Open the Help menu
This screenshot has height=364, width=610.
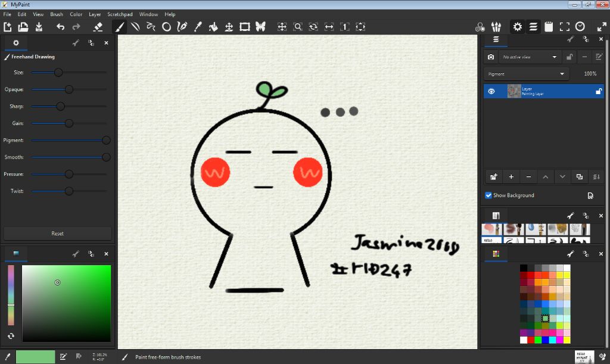(170, 14)
